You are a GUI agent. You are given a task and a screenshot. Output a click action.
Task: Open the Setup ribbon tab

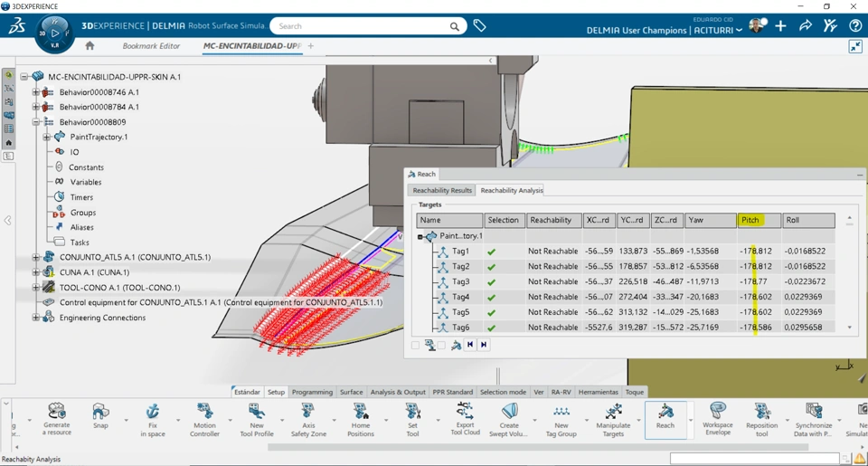276,392
